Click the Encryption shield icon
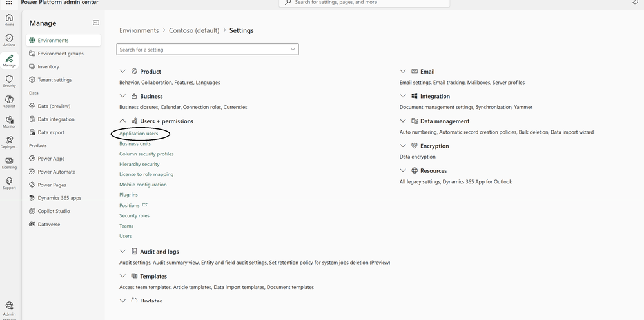Screen dimensions: 644x320 point(414,146)
